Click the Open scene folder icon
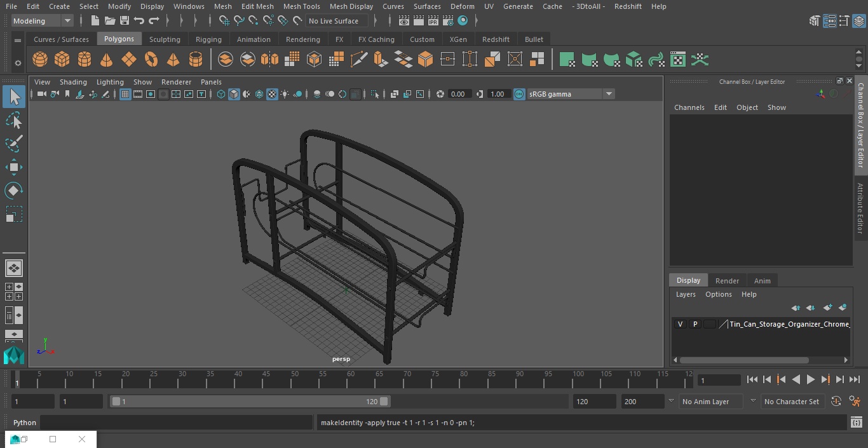The height and width of the screenshot is (448, 868). pos(110,21)
